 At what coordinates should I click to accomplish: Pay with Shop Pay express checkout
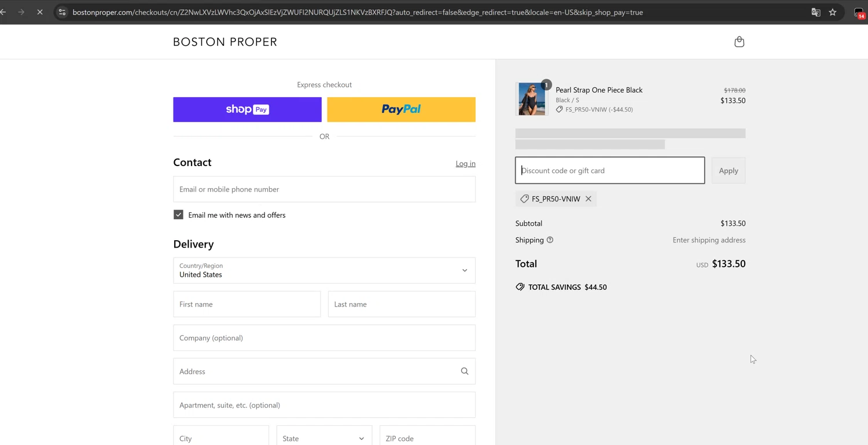(247, 109)
